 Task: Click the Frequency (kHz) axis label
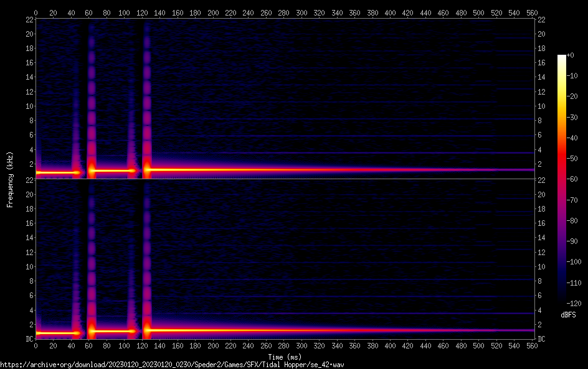click(10, 179)
